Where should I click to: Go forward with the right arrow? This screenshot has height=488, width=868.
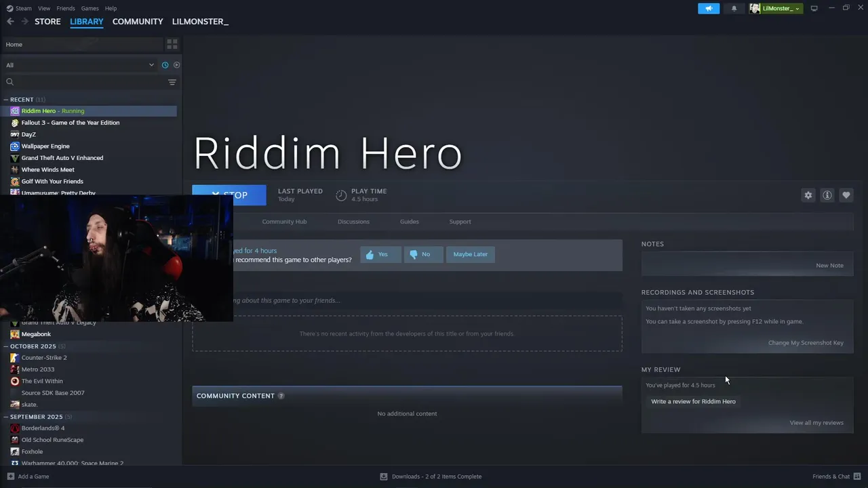pyautogui.click(x=24, y=22)
